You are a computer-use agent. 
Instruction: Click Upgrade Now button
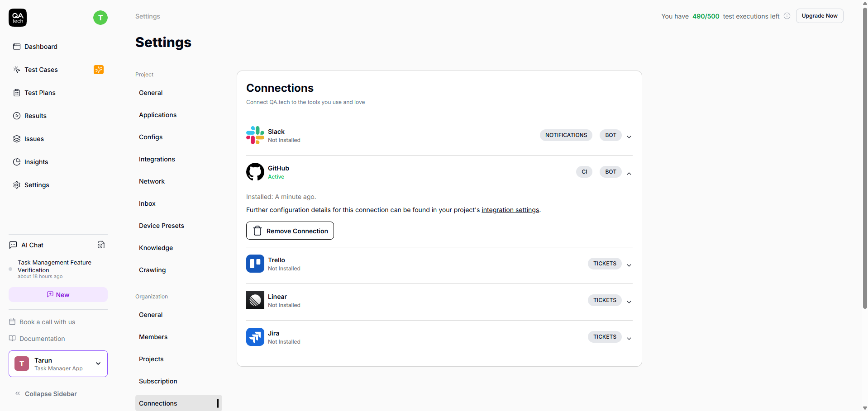(x=819, y=16)
